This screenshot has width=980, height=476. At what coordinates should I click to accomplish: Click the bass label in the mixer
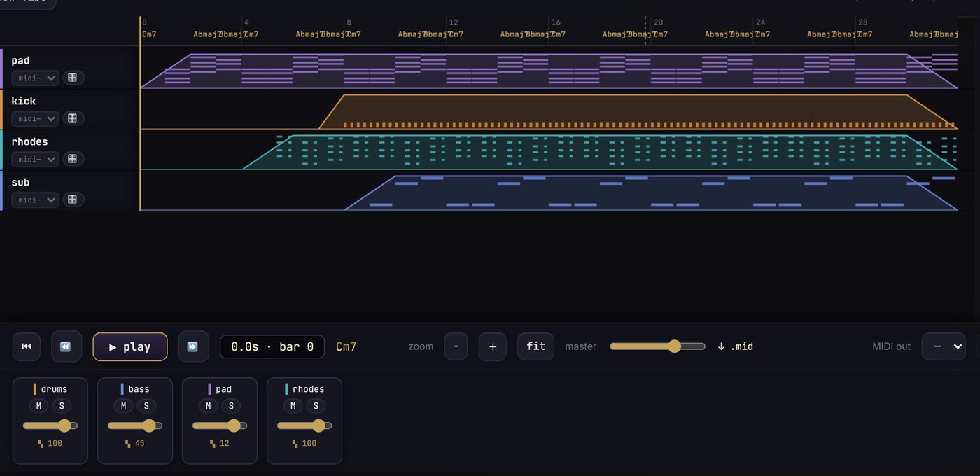139,389
